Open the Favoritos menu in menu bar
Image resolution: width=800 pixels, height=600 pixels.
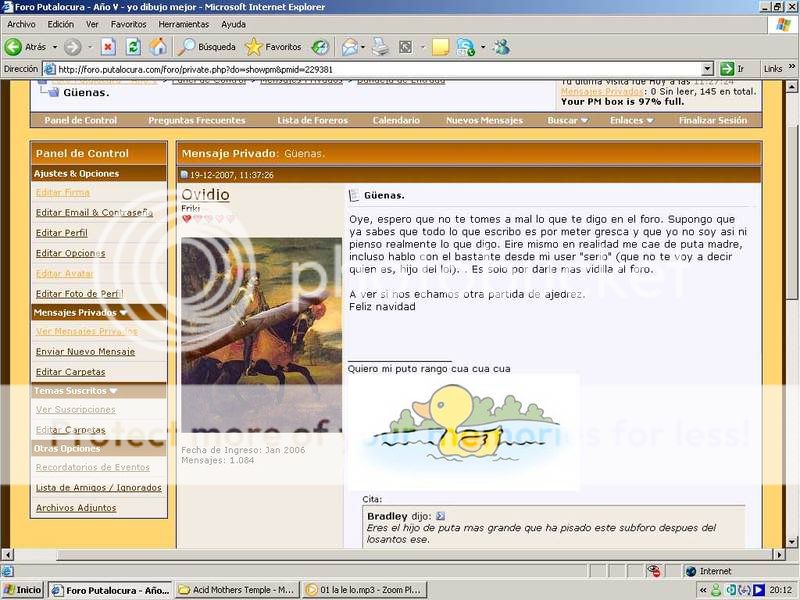(128, 24)
